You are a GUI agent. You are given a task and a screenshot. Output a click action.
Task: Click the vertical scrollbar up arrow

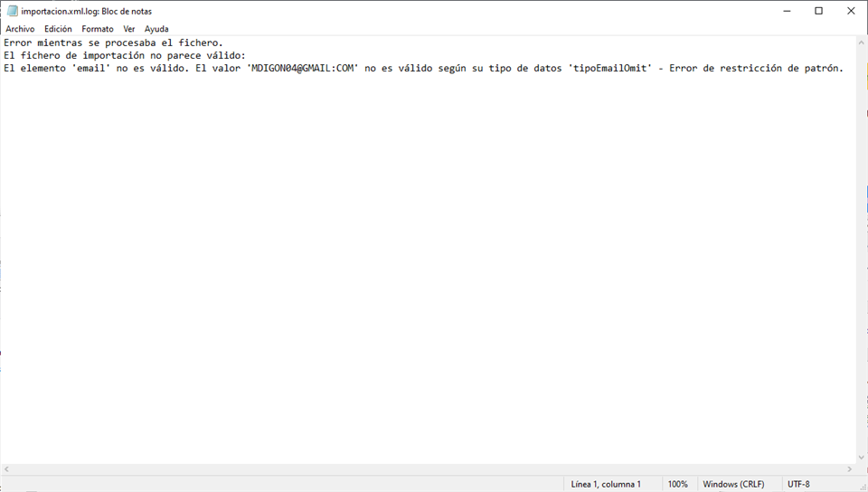pyautogui.click(x=861, y=43)
